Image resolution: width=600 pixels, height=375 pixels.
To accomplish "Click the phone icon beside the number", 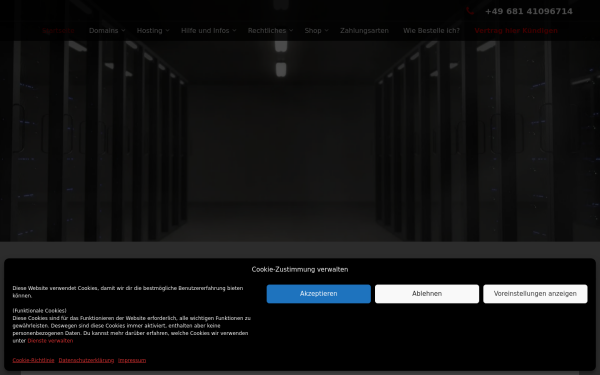I will pyautogui.click(x=470, y=11).
